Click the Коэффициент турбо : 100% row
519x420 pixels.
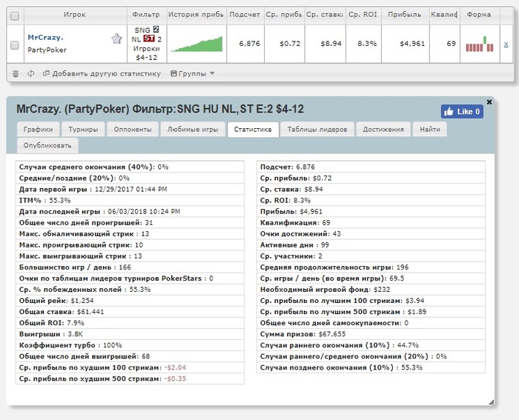pos(130,345)
